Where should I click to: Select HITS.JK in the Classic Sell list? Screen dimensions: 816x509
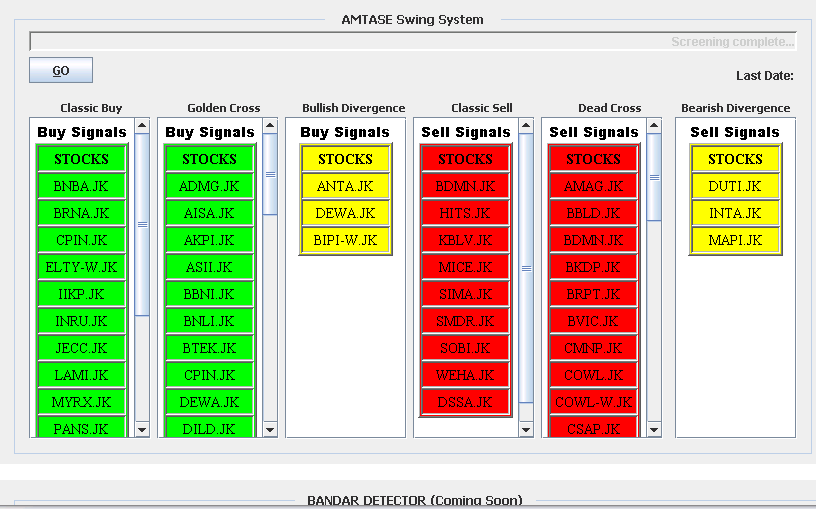tap(465, 213)
